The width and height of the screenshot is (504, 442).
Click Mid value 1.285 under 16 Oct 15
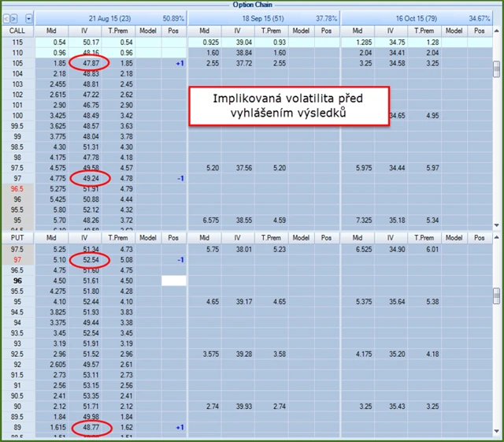[x=364, y=42]
